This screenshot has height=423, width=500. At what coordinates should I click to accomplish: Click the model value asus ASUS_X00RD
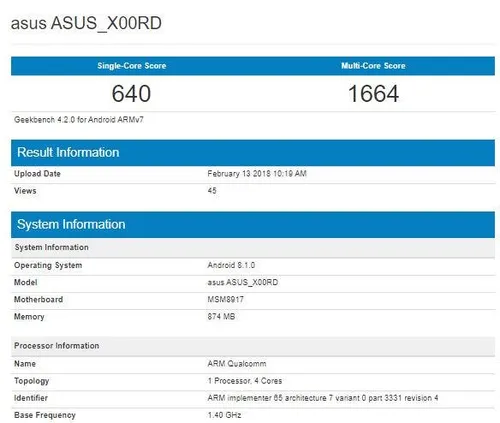click(x=243, y=282)
